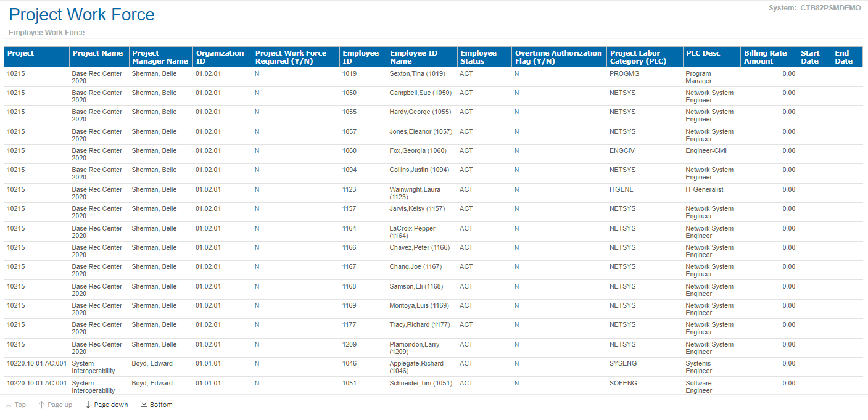The height and width of the screenshot is (420, 868).
Task: Select Wainwright, Laura (1123) employee cell
Action: point(415,193)
